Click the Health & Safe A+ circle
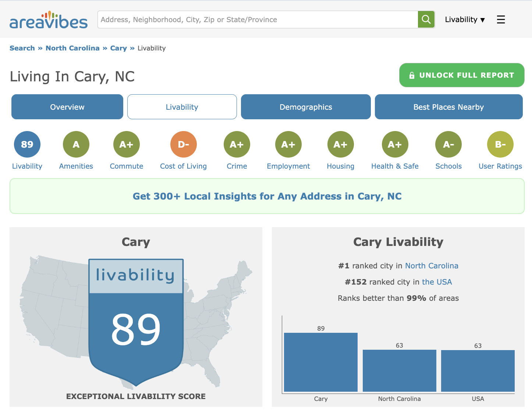This screenshot has width=532, height=416. click(395, 144)
